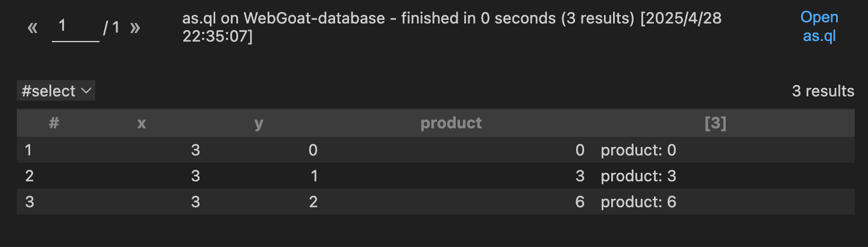Sort by the product column header
The width and height of the screenshot is (868, 247).
(451, 123)
